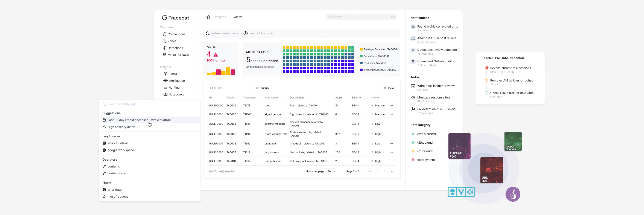This screenshot has height=215, width=644.
Task: Click the refresh detections icon
Action: click(208, 33)
